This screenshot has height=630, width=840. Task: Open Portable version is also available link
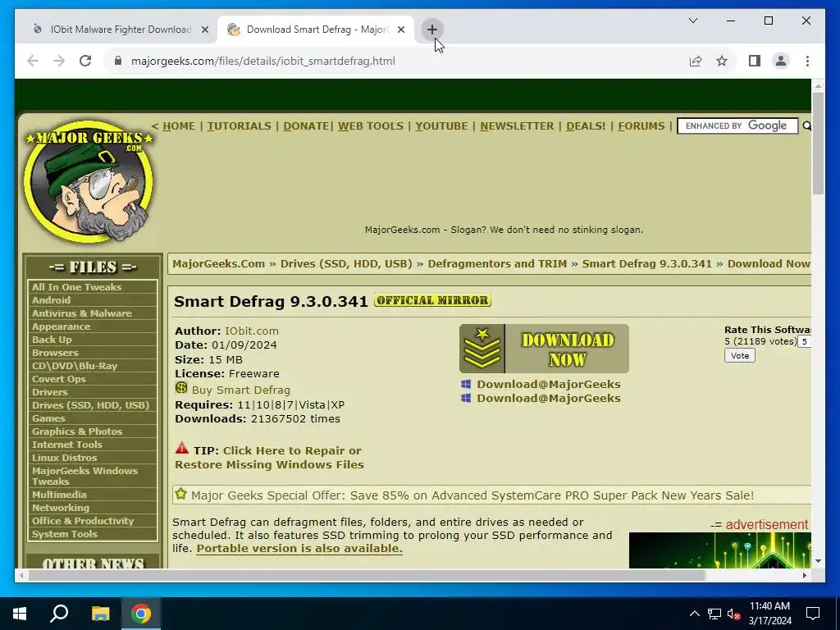pos(299,549)
